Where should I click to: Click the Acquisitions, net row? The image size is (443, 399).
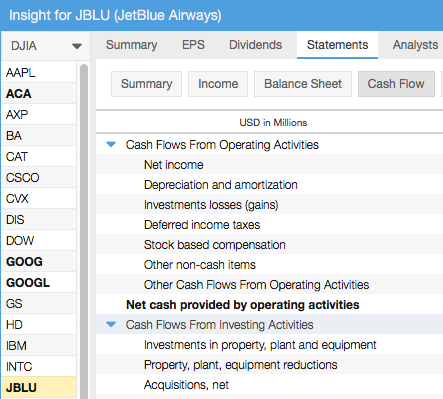269,384
